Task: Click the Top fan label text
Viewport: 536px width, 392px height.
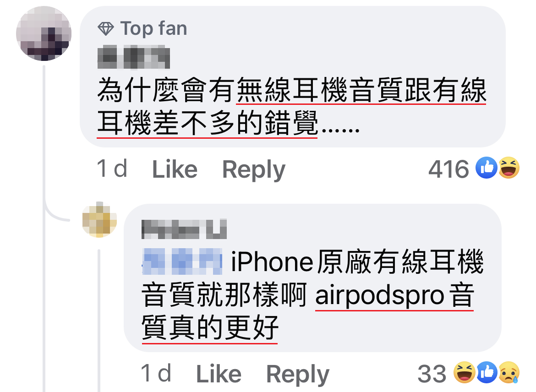Action: click(x=154, y=28)
